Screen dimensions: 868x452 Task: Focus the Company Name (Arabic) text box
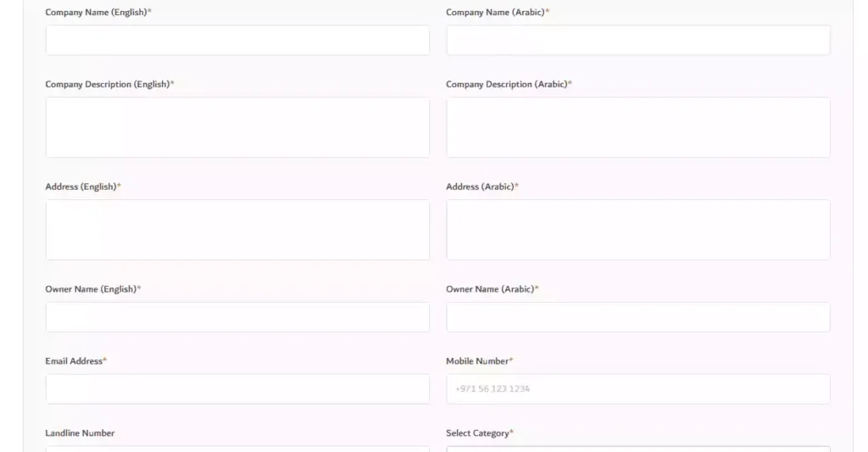point(637,40)
